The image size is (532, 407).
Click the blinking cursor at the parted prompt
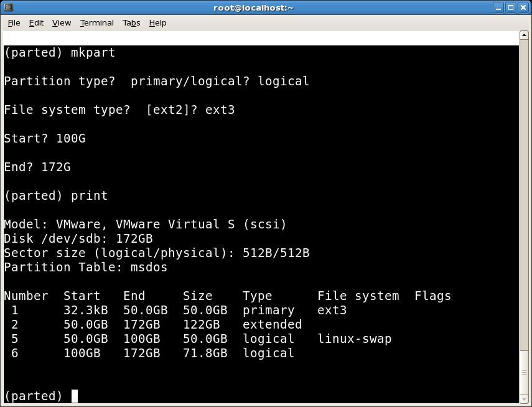tap(74, 395)
